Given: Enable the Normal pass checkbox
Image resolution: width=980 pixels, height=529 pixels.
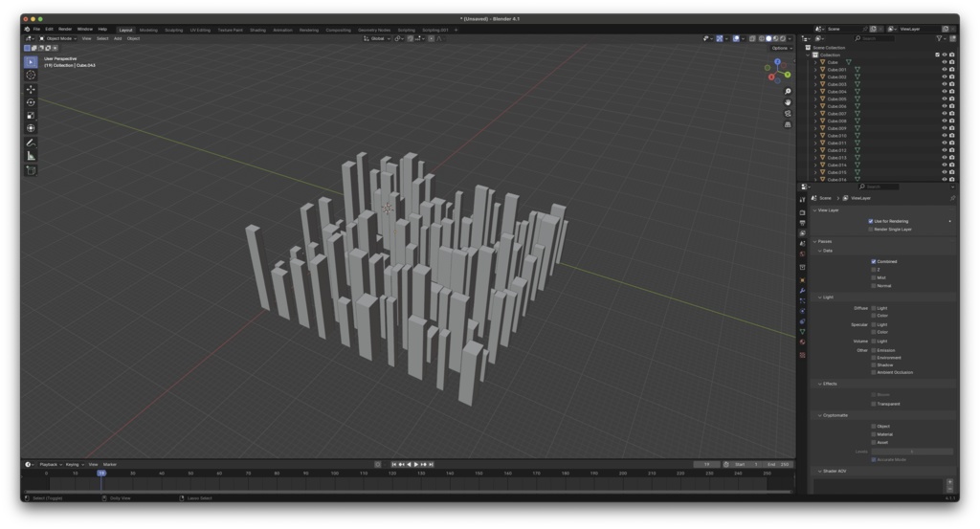Looking at the screenshot, I should point(874,286).
